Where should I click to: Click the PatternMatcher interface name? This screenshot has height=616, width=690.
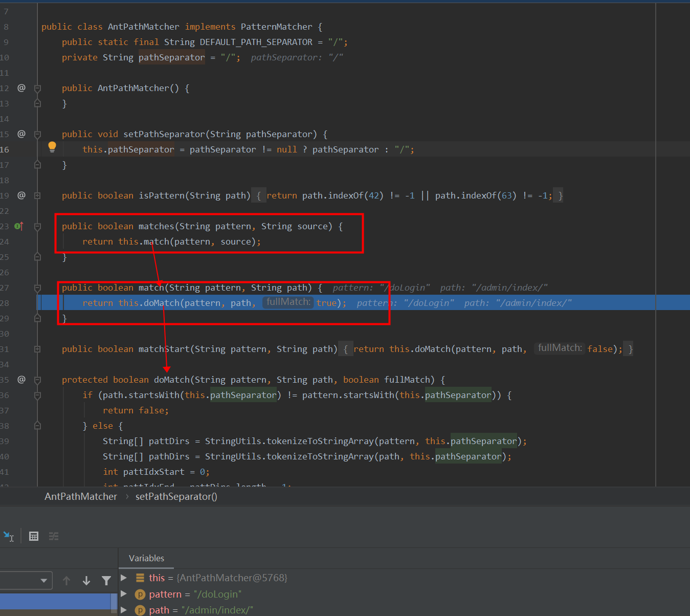pyautogui.click(x=277, y=27)
